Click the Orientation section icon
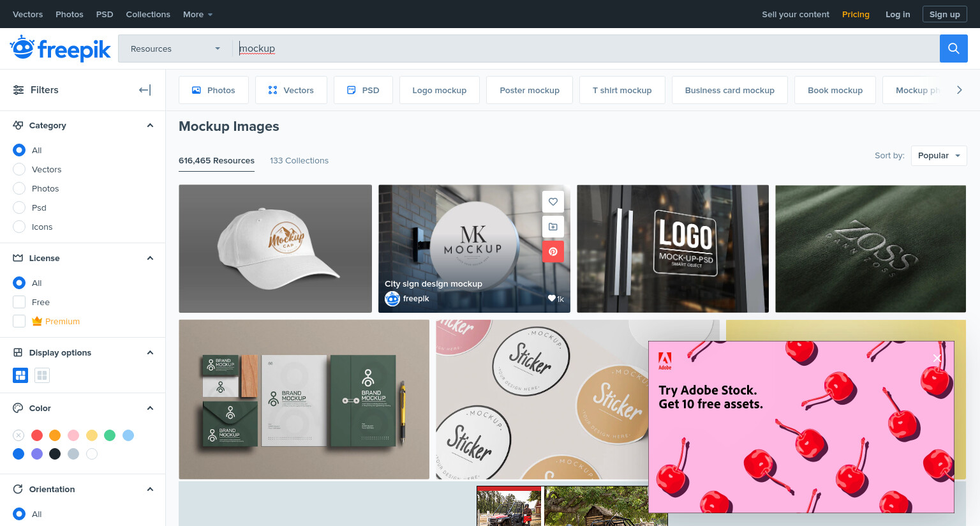The height and width of the screenshot is (526, 980). click(x=18, y=489)
